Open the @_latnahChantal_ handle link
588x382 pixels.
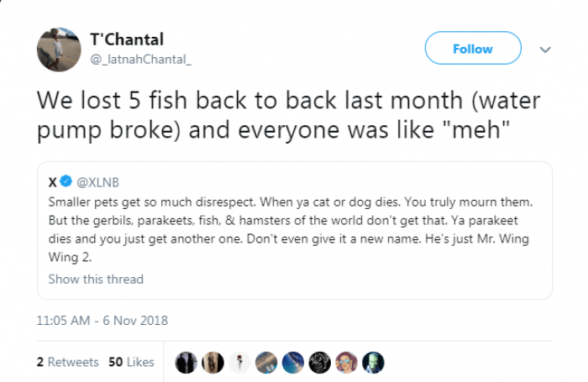click(x=140, y=58)
